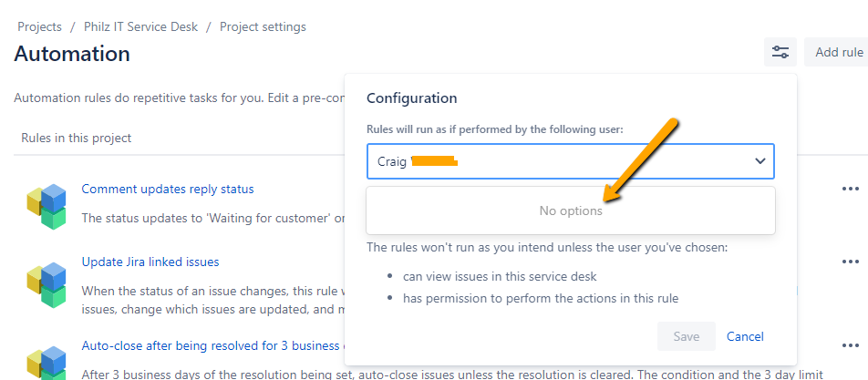This screenshot has width=868, height=380.
Task: Click the 'No options' text in dropdown
Action: tap(571, 211)
